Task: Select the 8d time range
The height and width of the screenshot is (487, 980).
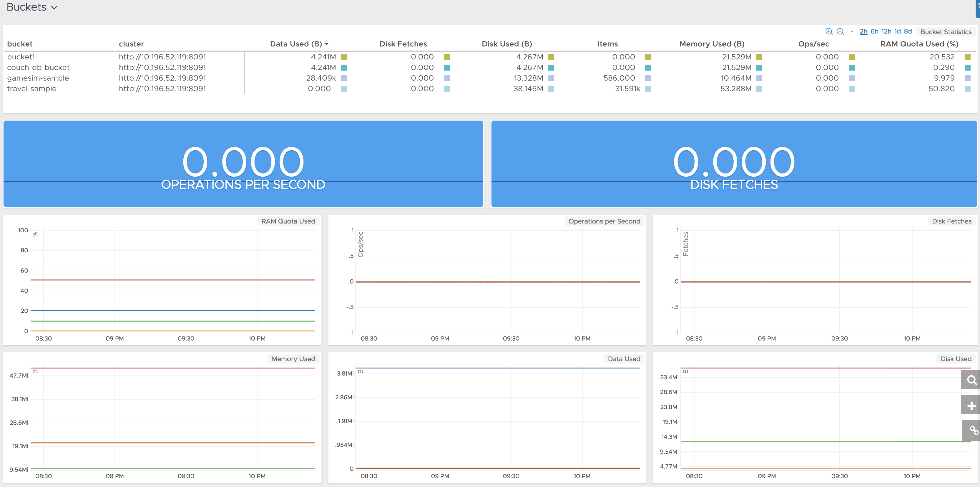Action: coord(908,31)
